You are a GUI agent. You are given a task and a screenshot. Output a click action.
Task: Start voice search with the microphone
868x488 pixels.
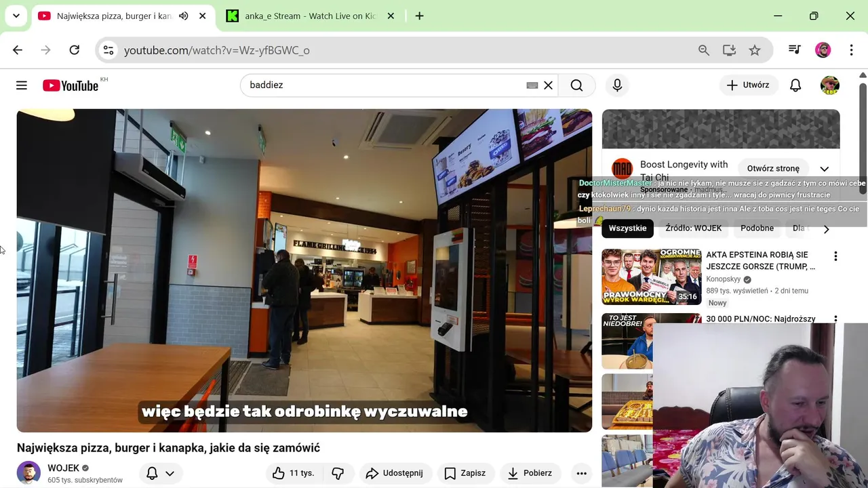[617, 85]
